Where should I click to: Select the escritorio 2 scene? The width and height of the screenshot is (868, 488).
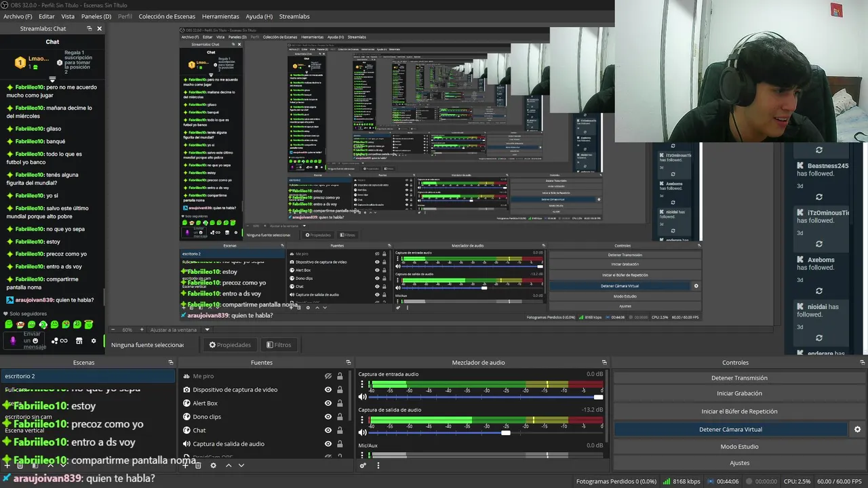[x=87, y=376]
